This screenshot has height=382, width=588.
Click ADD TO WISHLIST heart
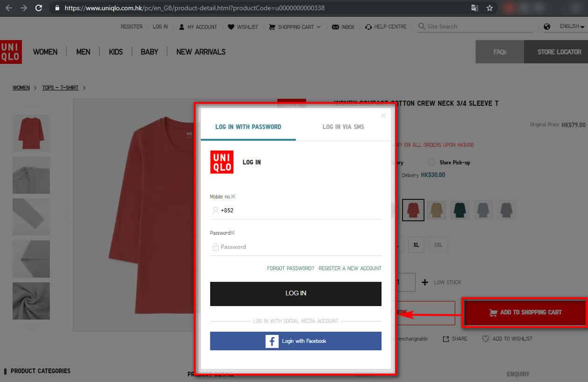click(507, 339)
